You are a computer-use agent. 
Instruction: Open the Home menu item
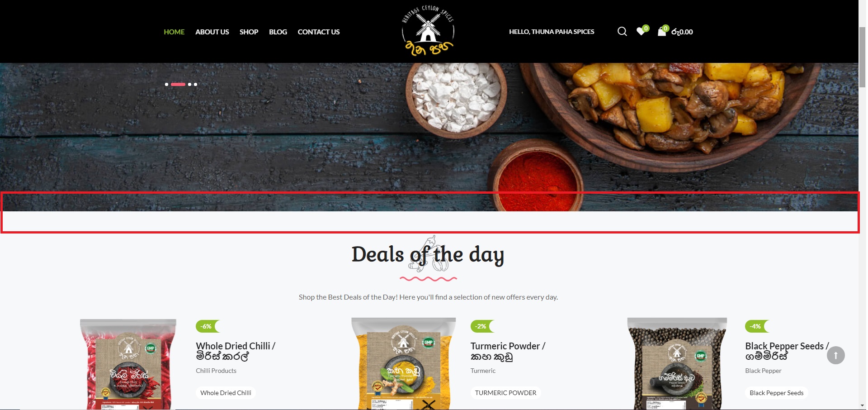tap(174, 32)
